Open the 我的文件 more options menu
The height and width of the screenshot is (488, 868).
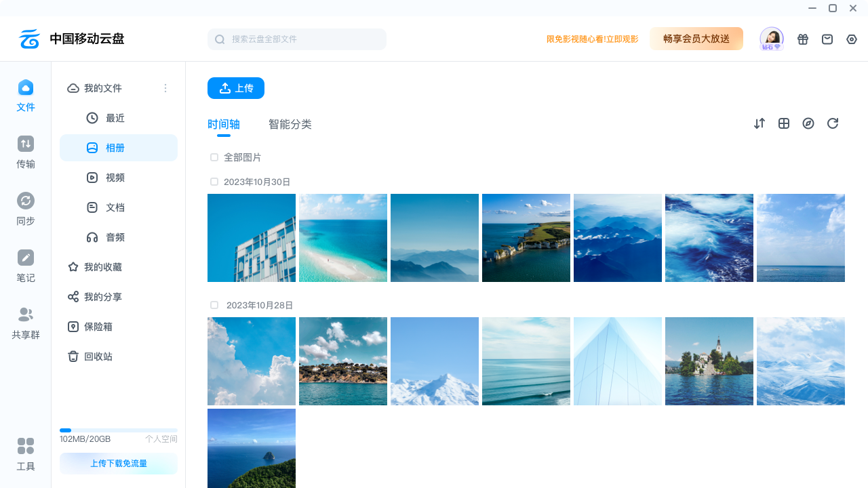(x=165, y=88)
